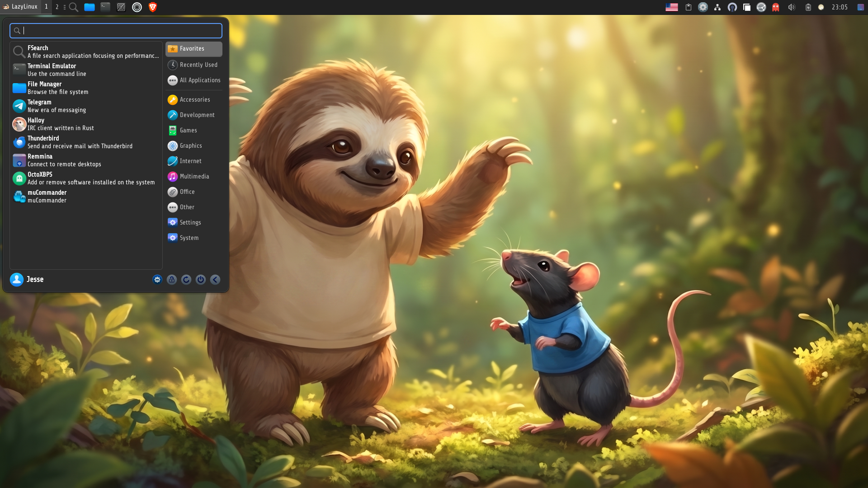
Task: Open the Graphics category
Action: 193,145
